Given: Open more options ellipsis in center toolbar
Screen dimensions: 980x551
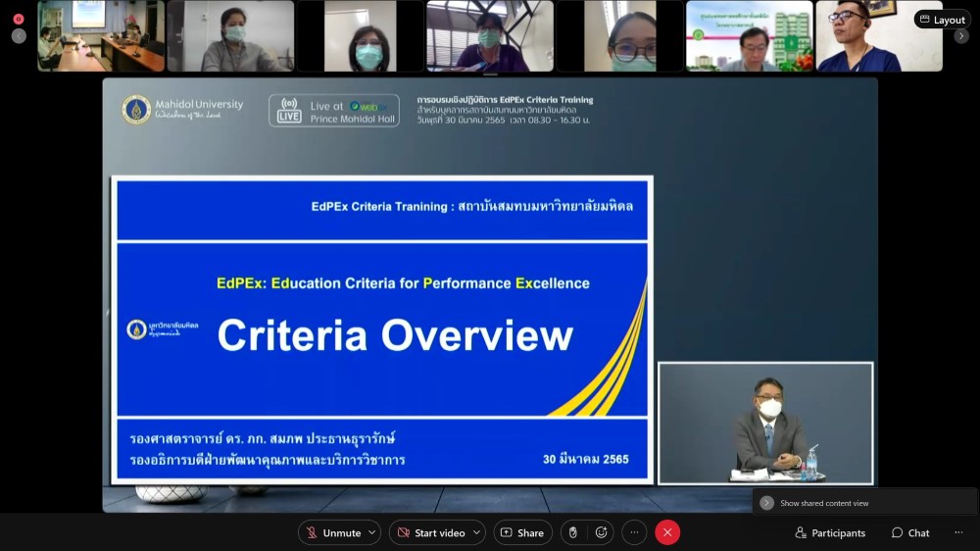Looking at the screenshot, I should coord(634,532).
